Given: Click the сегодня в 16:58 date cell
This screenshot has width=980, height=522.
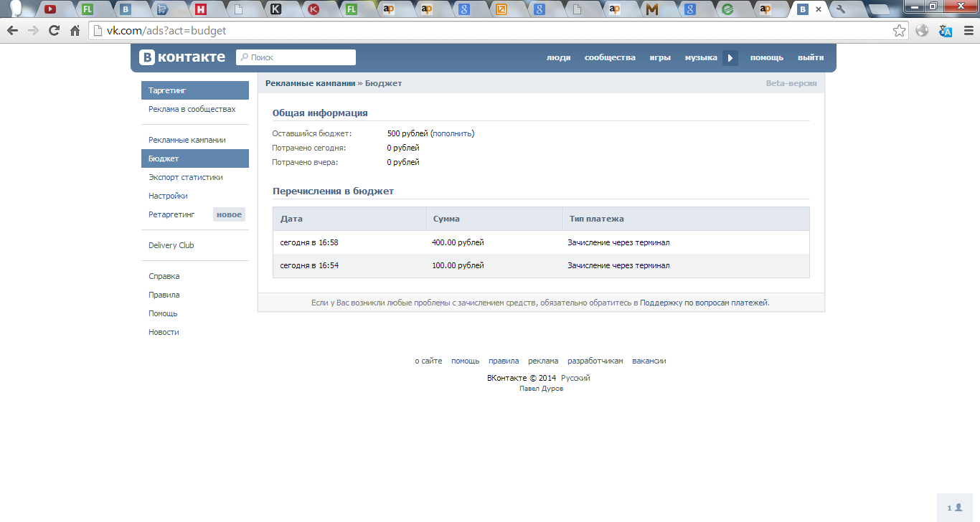Looking at the screenshot, I should point(309,242).
